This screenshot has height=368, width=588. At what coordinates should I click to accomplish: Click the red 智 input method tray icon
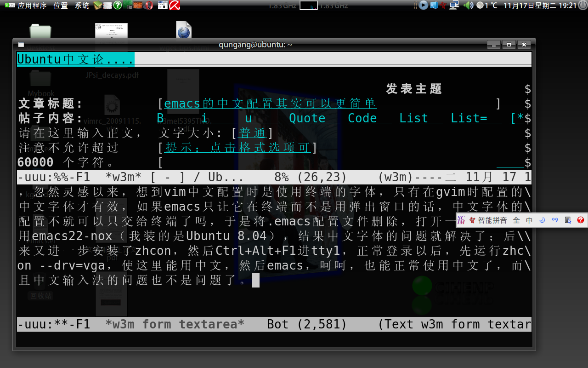coord(444,6)
